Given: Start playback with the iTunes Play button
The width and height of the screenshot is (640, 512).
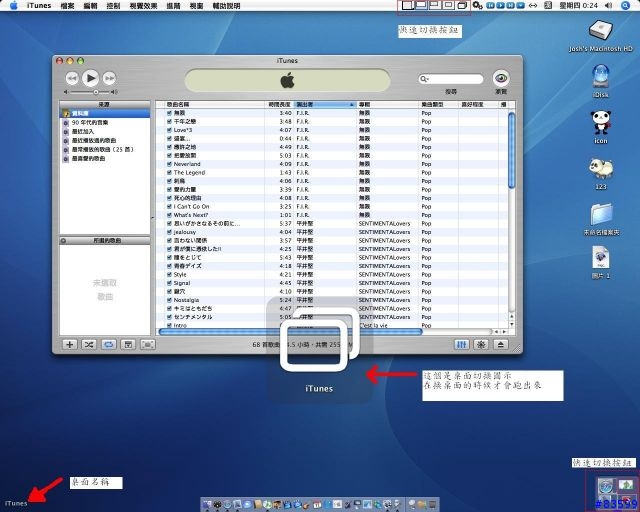Looking at the screenshot, I should [x=91, y=78].
